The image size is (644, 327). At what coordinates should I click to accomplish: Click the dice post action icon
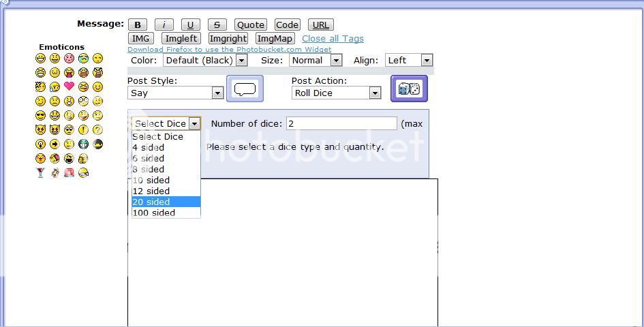[x=409, y=89]
